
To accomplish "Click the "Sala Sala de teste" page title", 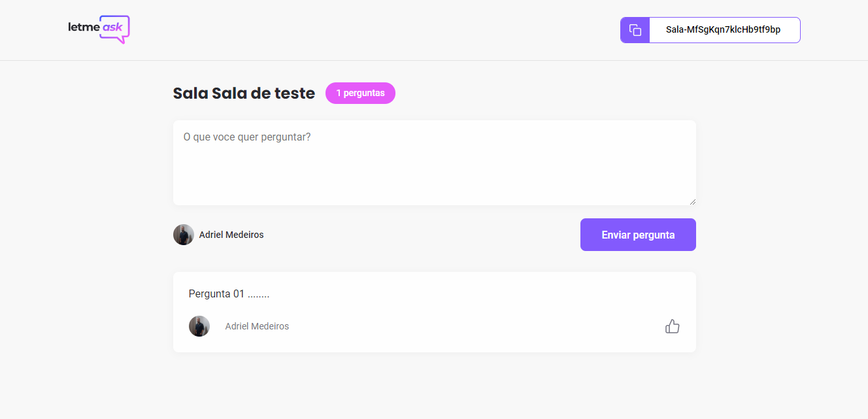I will pos(243,93).
